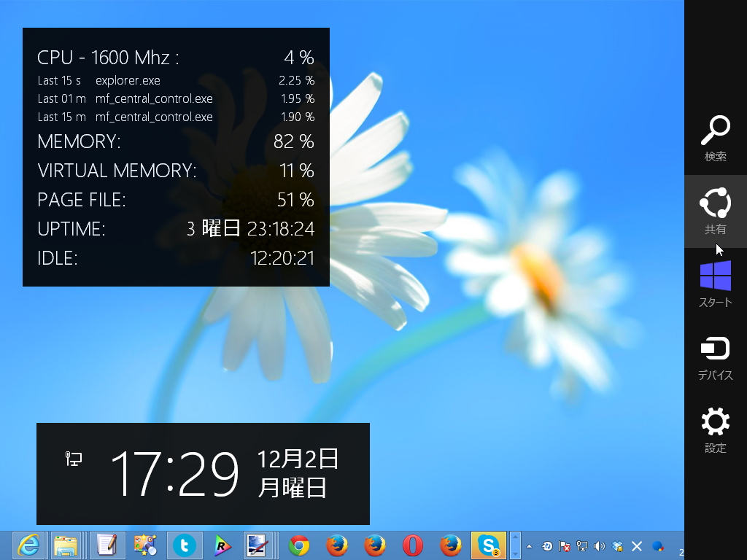The width and height of the screenshot is (747, 560).
Task: Select the 'explorer.exe' process row
Action: (x=176, y=80)
